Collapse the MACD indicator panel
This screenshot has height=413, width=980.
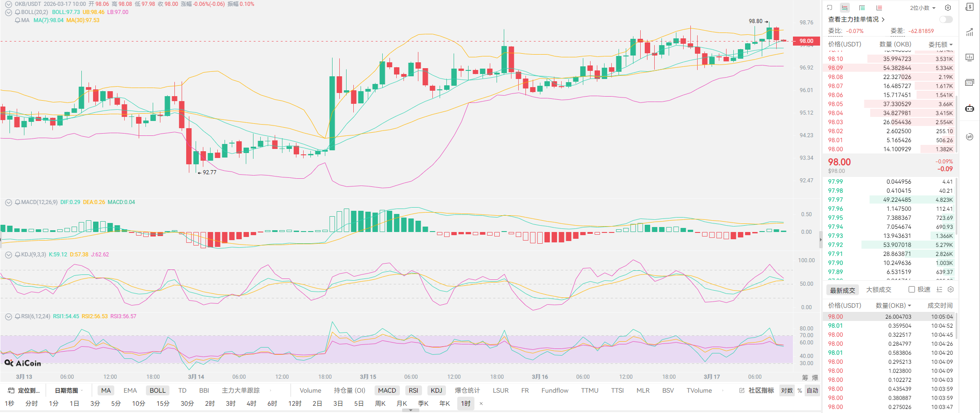(x=8, y=203)
